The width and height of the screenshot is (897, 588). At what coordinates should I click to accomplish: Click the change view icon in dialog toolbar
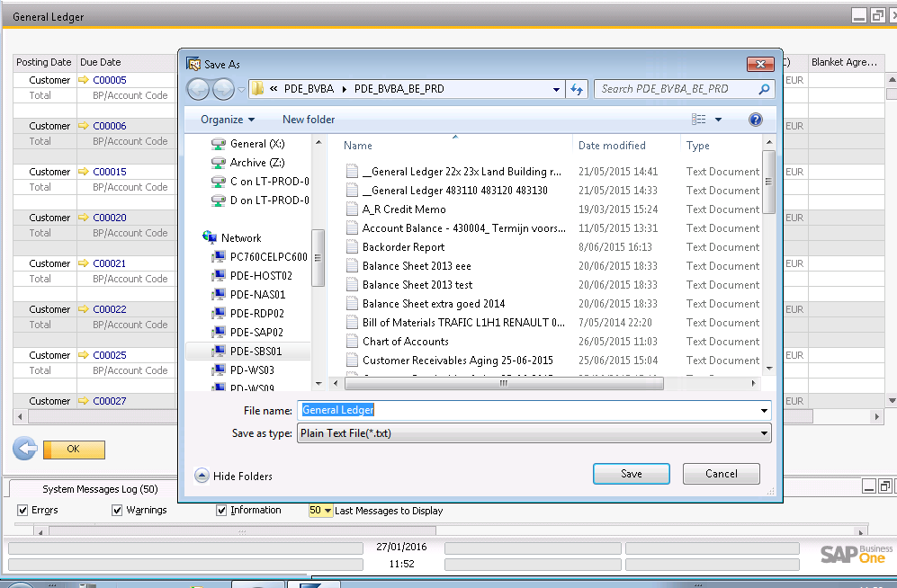click(699, 120)
